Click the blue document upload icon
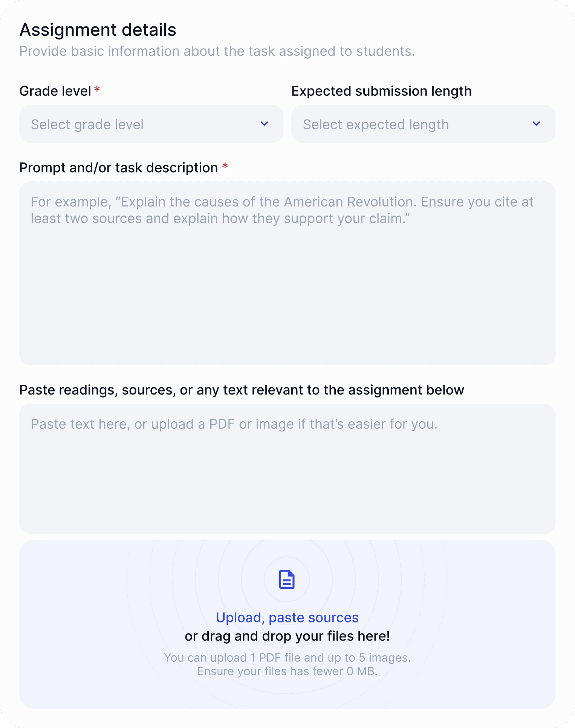The height and width of the screenshot is (728, 575). [x=287, y=580]
